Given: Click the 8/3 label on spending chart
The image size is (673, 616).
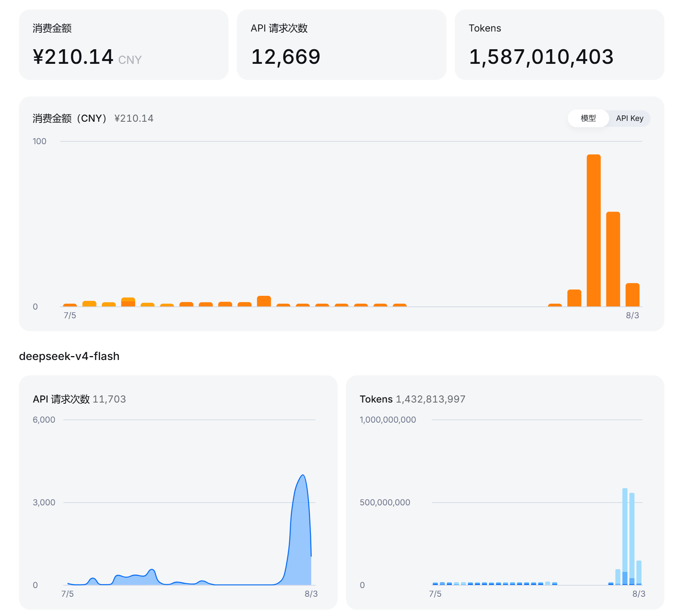Looking at the screenshot, I should 632,315.
